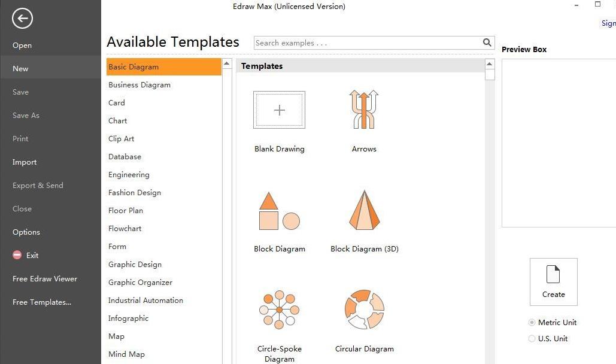Select the Fashion Design category
The width and height of the screenshot is (616, 364).
point(135,193)
